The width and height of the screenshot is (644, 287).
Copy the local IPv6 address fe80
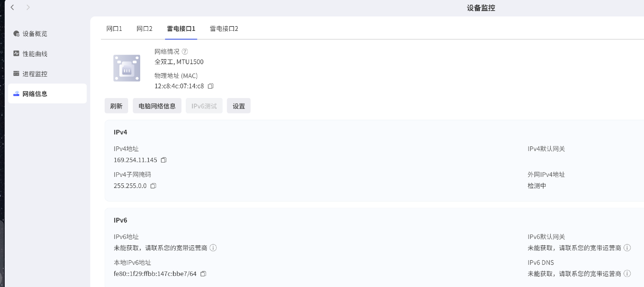(x=203, y=274)
